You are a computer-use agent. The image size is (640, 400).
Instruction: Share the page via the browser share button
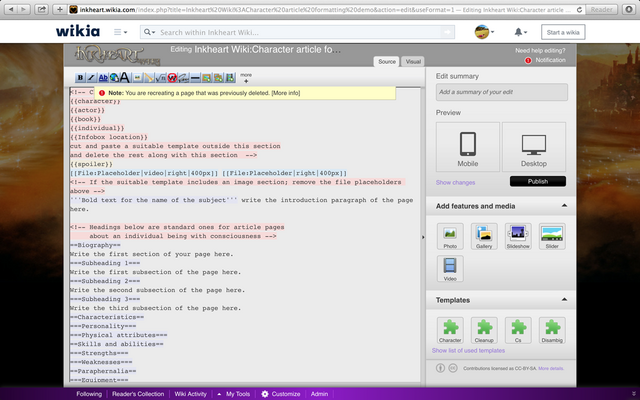click(42, 9)
